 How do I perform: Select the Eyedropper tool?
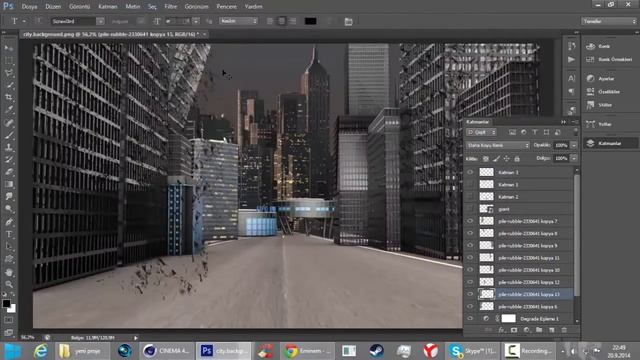(9, 110)
